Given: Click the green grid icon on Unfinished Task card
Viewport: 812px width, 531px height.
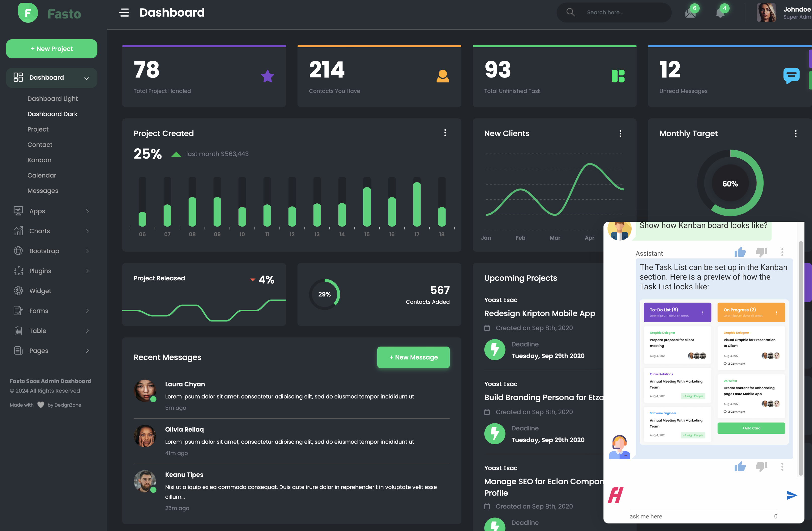Looking at the screenshot, I should pos(618,76).
